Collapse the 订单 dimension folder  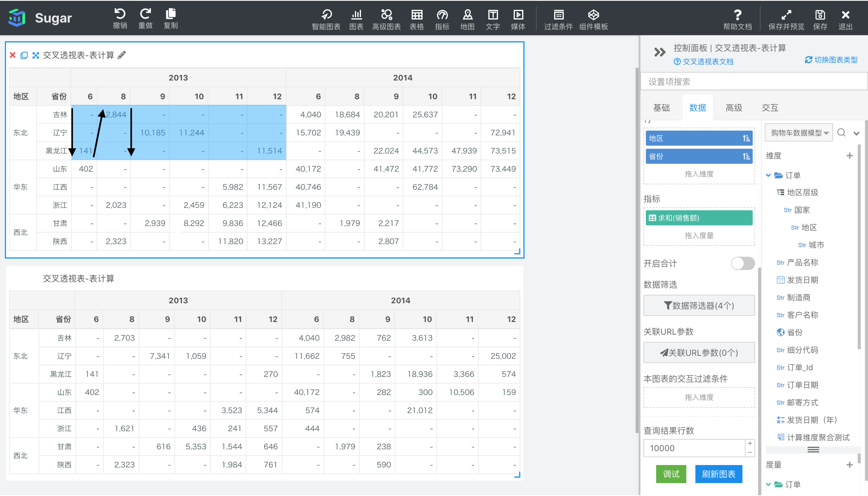[x=768, y=175]
